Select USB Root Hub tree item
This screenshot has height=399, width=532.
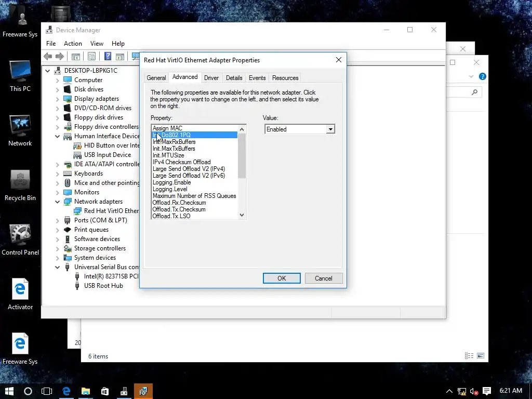tap(103, 286)
